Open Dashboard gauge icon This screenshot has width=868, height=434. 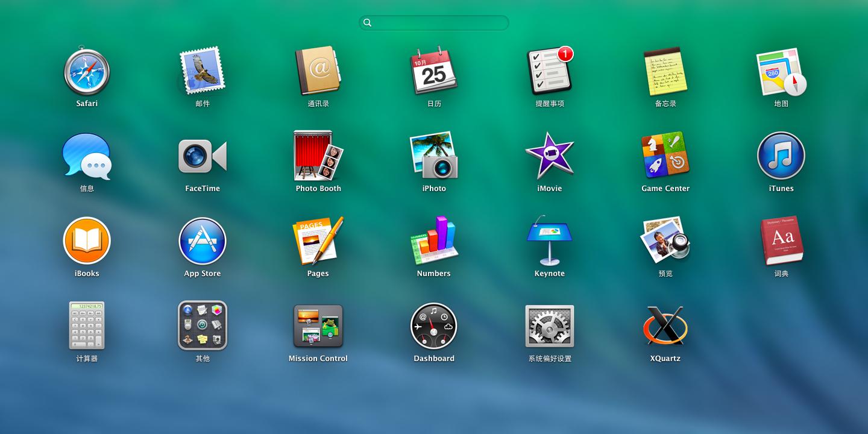[434, 326]
